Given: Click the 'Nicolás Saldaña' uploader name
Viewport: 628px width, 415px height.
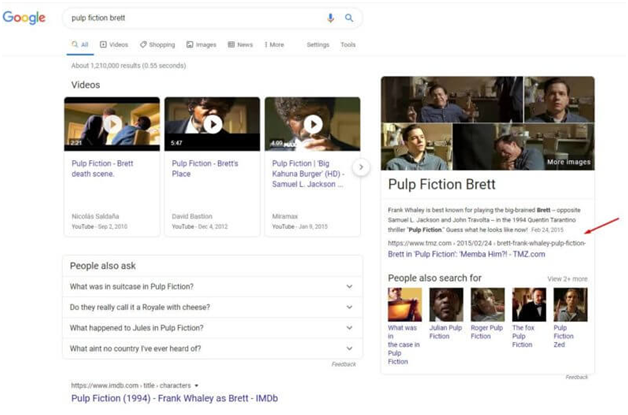Looking at the screenshot, I should point(95,216).
